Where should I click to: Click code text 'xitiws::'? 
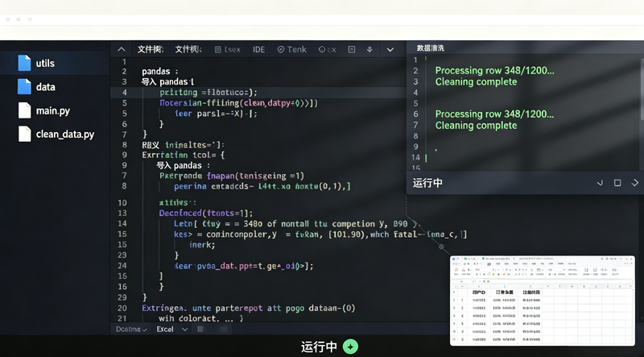coord(177,202)
